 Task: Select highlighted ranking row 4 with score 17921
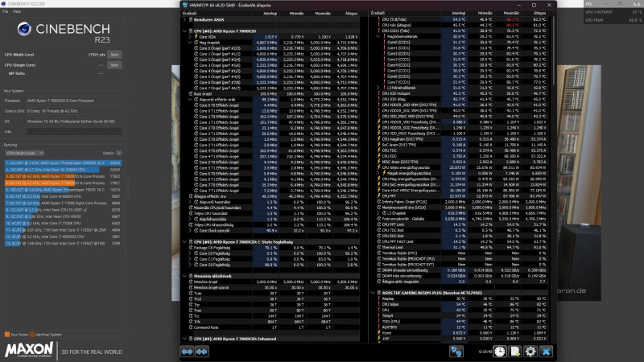63,183
